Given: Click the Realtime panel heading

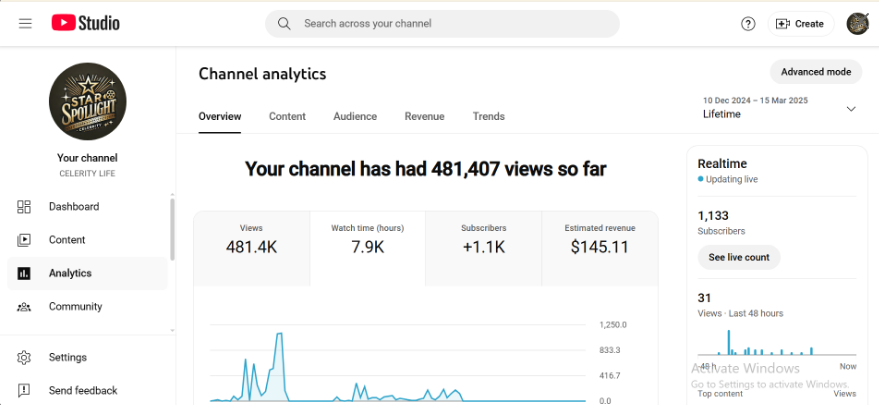Looking at the screenshot, I should [x=722, y=164].
